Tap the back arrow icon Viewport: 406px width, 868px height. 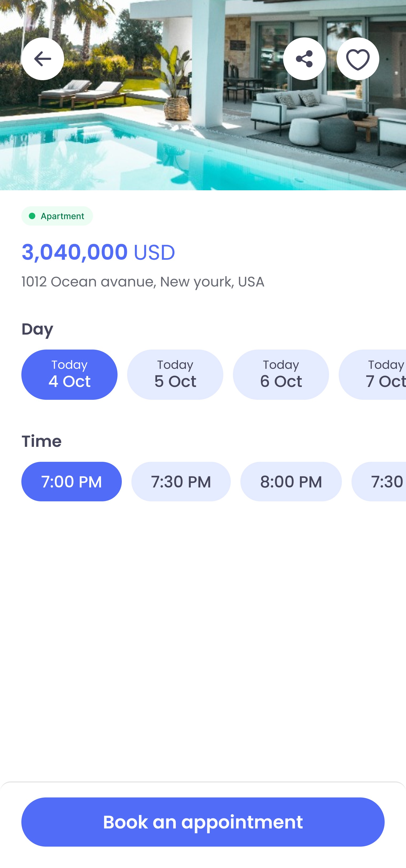coord(42,59)
